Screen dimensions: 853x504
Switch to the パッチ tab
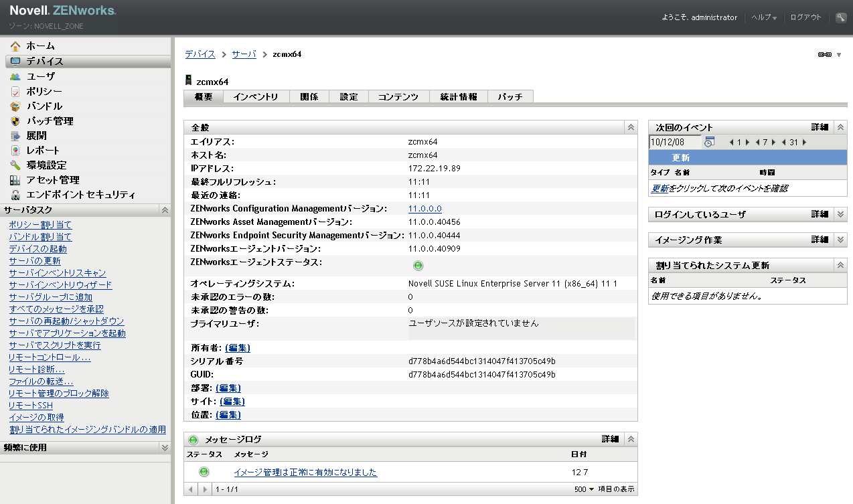[510, 97]
